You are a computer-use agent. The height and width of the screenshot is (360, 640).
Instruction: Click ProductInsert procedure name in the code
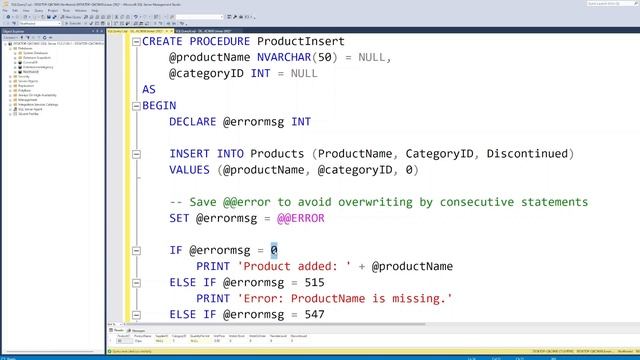[x=301, y=42]
